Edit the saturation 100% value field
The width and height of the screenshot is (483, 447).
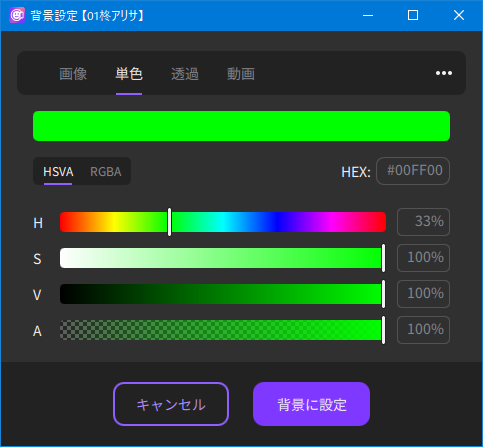[x=423, y=258]
